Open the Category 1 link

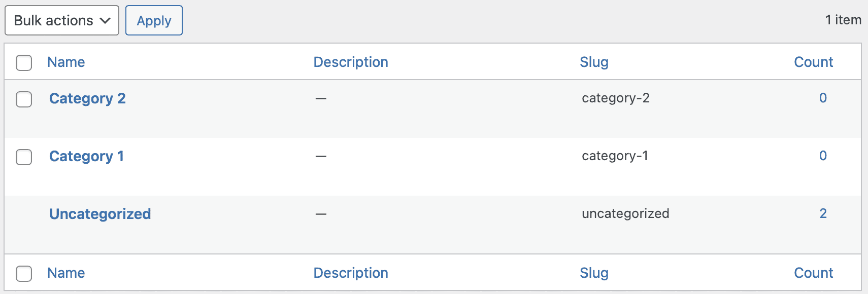(x=86, y=156)
